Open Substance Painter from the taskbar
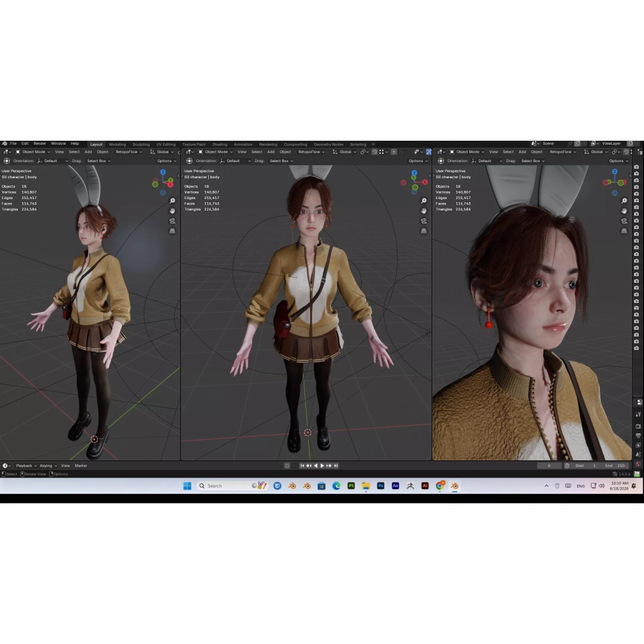The image size is (644, 644). tap(351, 486)
